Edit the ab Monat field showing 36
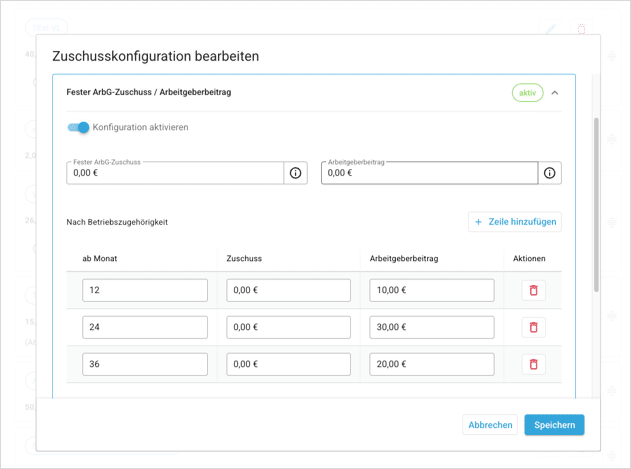This screenshot has height=469, width=631. click(145, 364)
